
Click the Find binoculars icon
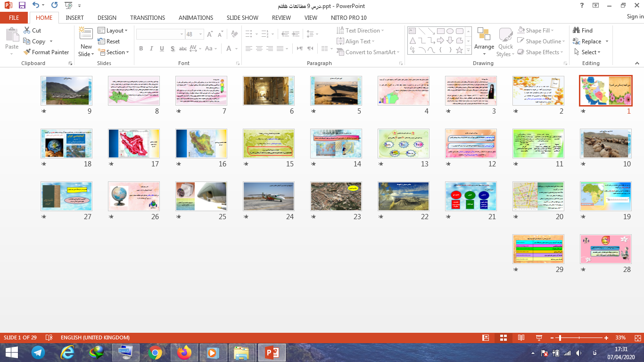point(576,30)
